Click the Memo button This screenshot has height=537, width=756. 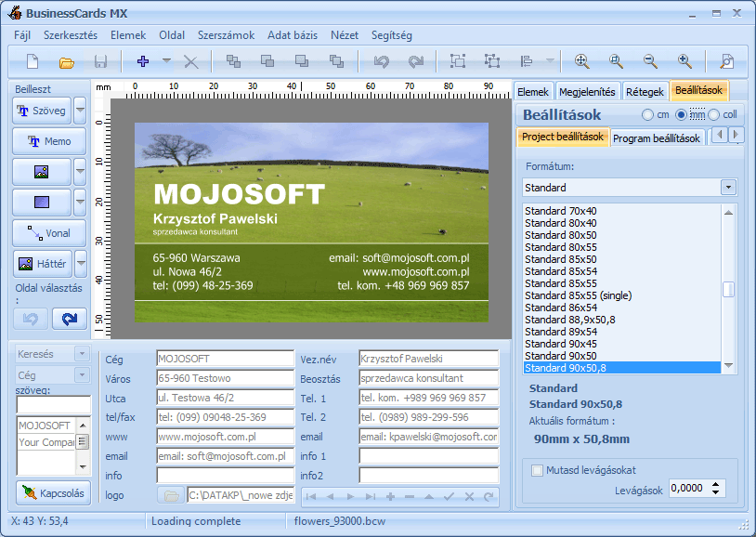coord(49,141)
